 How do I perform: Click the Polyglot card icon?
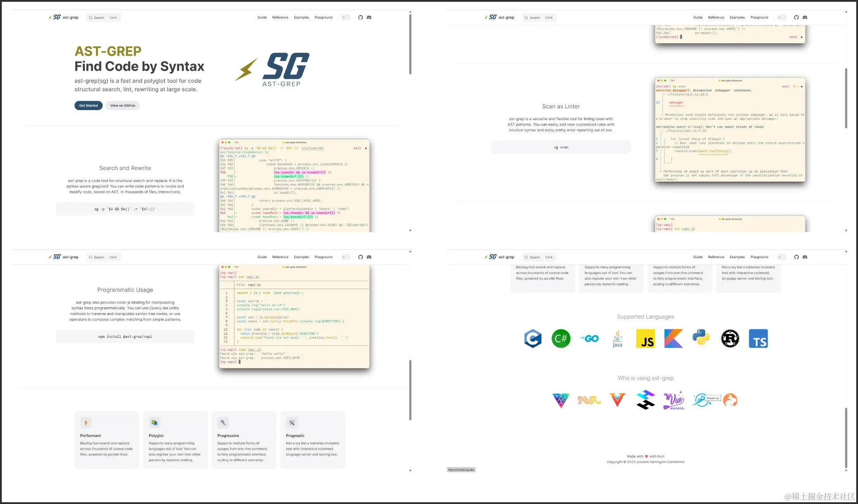(x=154, y=423)
